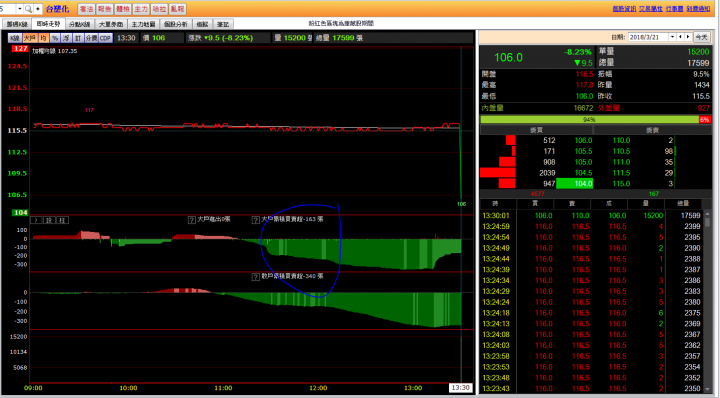Select the 即時走勢 tab

pyautogui.click(x=49, y=24)
